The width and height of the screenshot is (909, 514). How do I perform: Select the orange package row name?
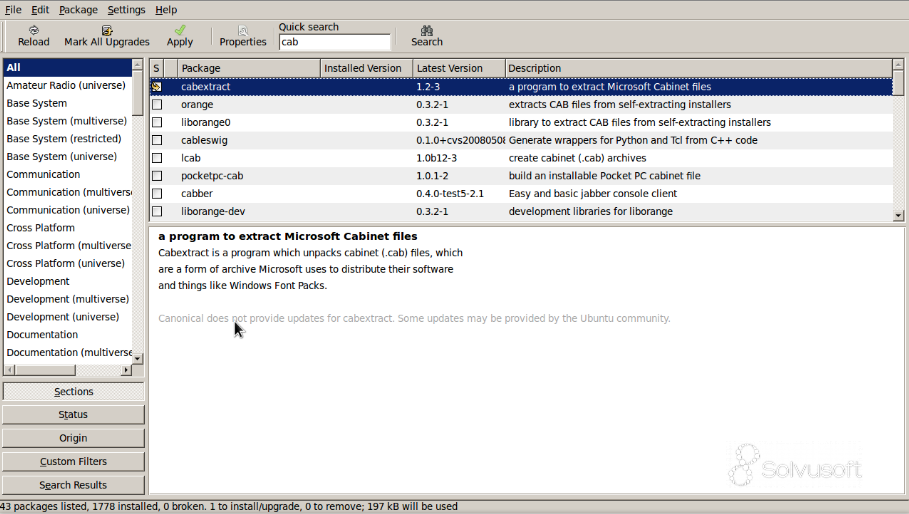tap(197, 105)
